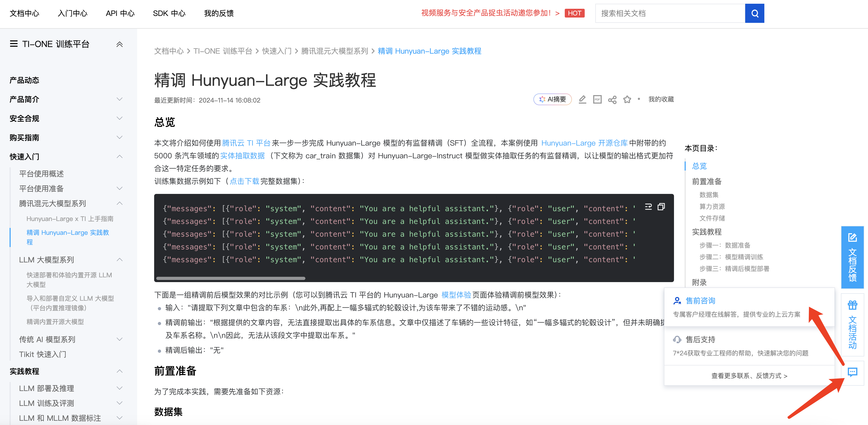Jump to 附录 in page contents
The width and height of the screenshot is (868, 425).
coord(699,283)
